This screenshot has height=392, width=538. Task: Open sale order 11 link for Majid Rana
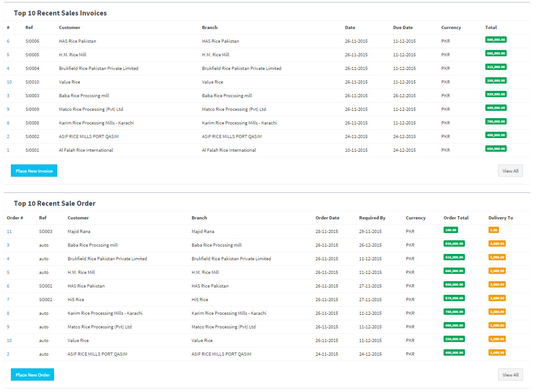9,231
